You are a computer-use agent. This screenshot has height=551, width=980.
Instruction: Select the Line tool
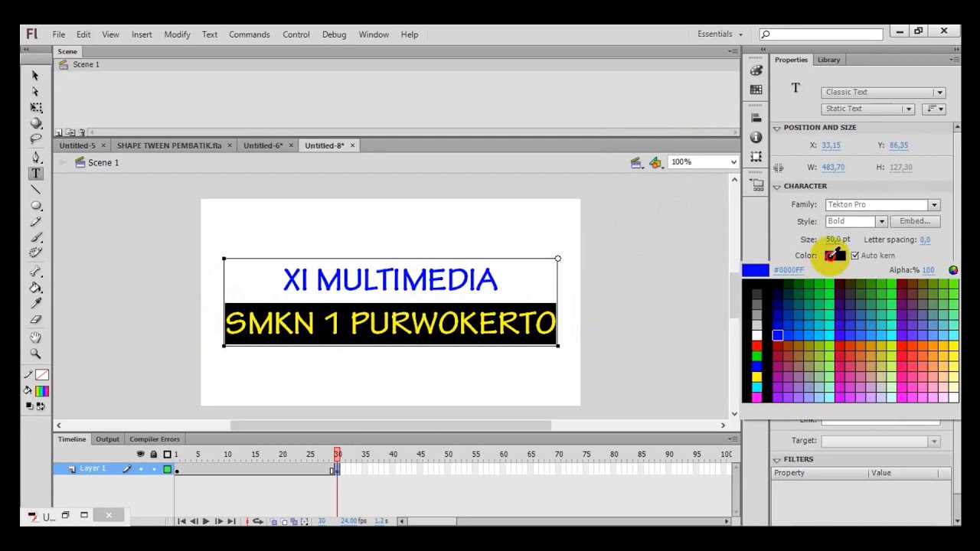click(35, 189)
